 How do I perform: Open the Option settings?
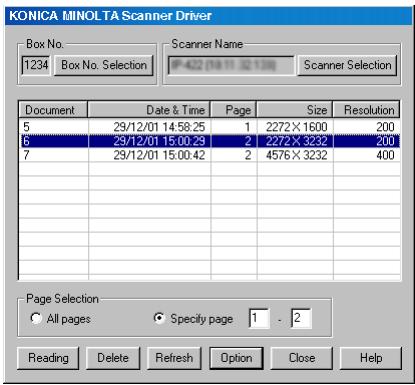coord(236,358)
